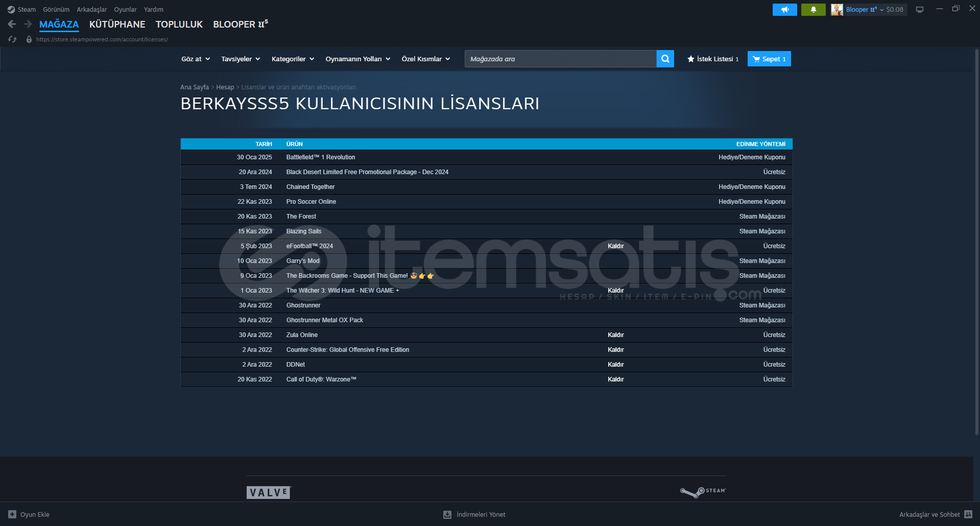The image size is (980, 526).
Task: Switch to the KÜTÜPHANE tab
Action: tap(117, 25)
